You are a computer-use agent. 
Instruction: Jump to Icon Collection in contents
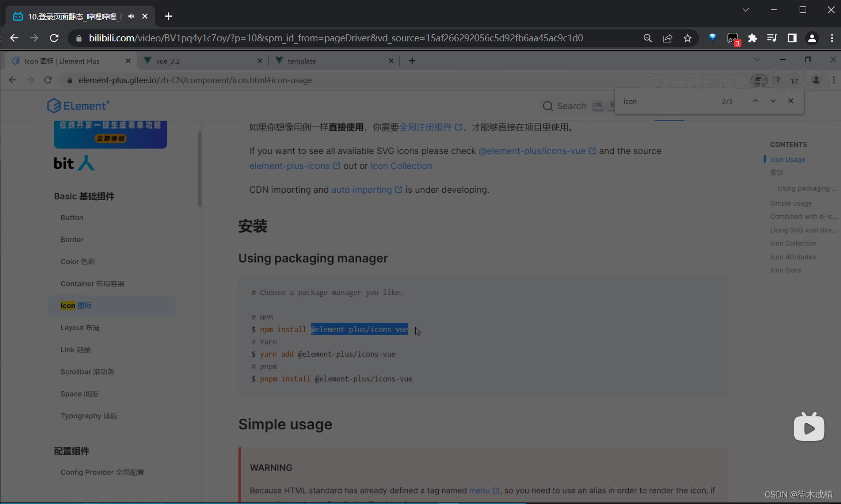(793, 244)
